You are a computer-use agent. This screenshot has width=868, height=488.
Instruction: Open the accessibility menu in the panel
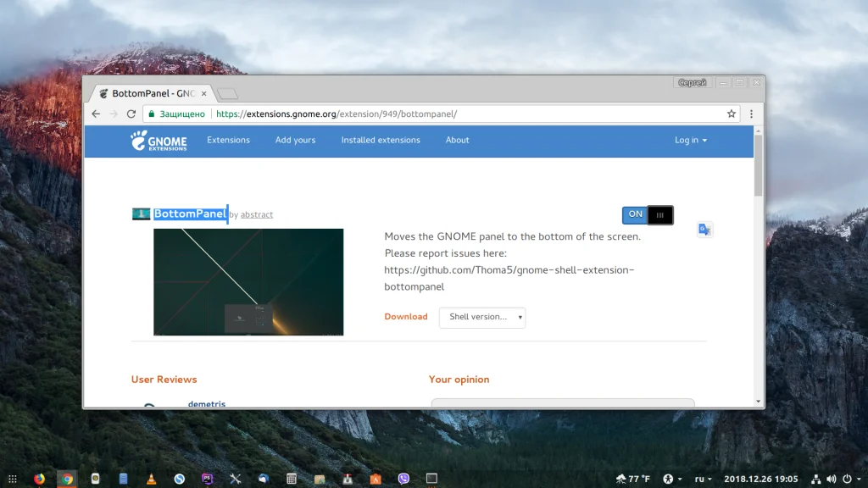click(672, 480)
